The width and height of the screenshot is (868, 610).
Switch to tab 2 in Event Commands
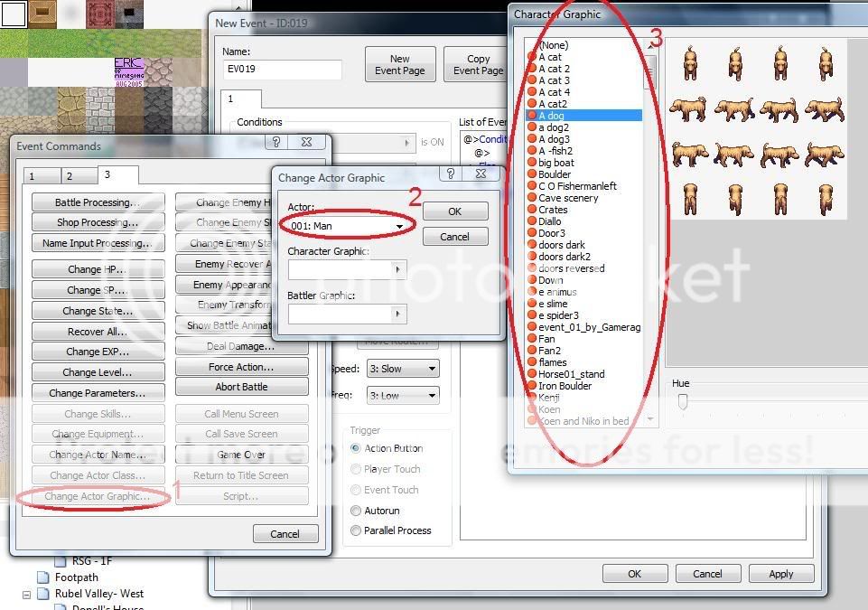point(70,176)
